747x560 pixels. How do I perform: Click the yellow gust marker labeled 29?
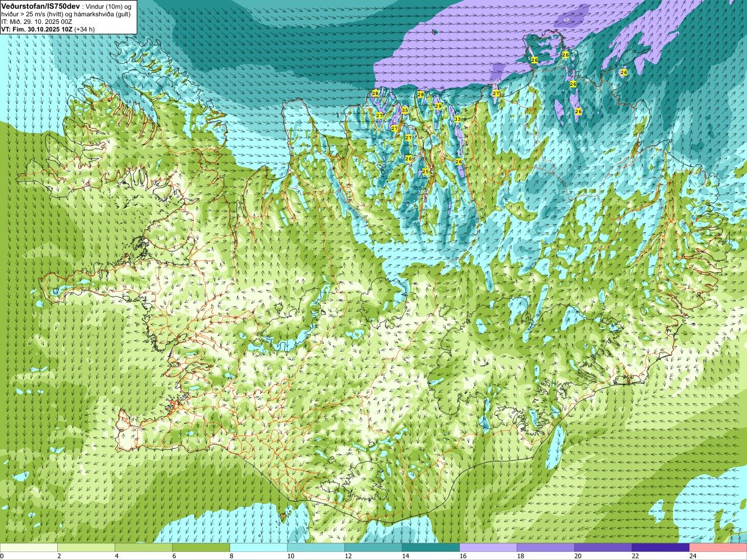click(x=438, y=106)
